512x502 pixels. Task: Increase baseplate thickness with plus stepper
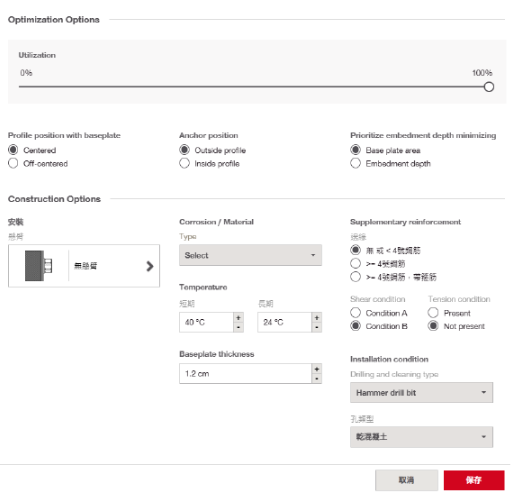[x=317, y=369]
